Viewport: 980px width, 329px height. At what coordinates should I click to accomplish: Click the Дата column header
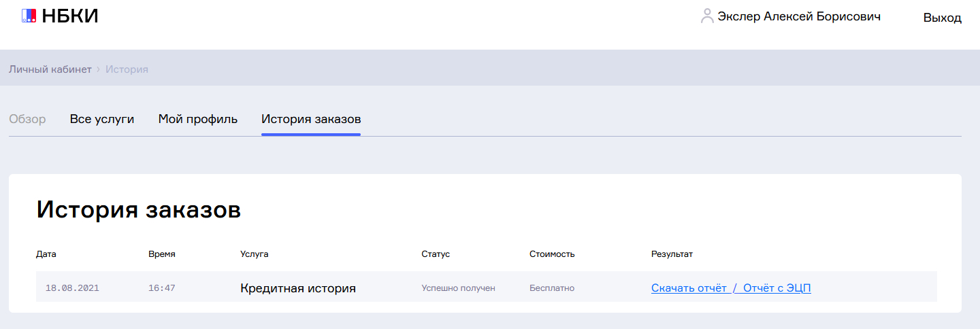(x=46, y=254)
